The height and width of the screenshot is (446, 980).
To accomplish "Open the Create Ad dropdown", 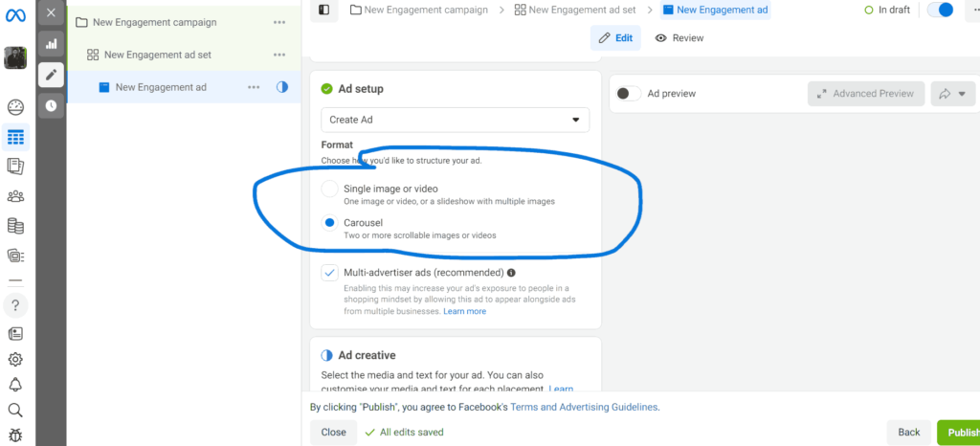I will (455, 120).
